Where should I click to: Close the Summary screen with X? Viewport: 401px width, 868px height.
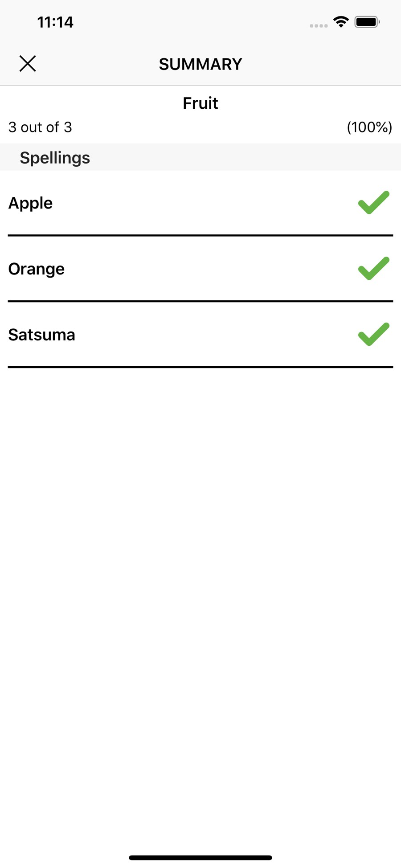coord(28,64)
